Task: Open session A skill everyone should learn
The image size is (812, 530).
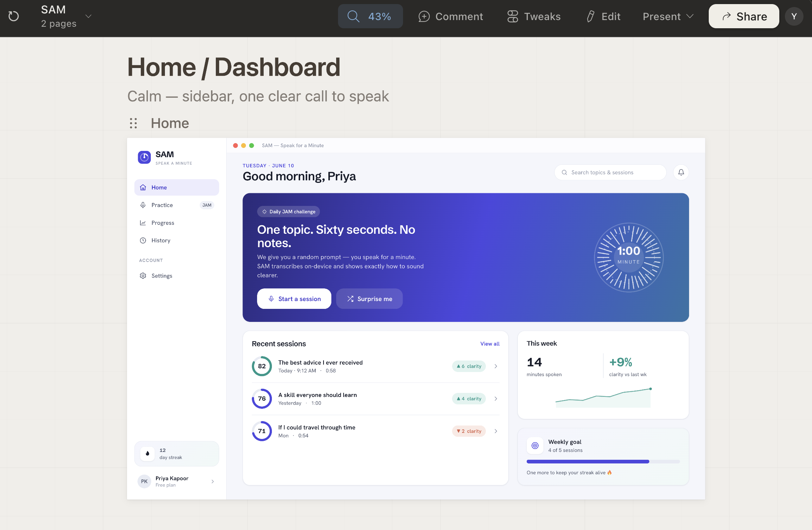Action: click(375, 398)
